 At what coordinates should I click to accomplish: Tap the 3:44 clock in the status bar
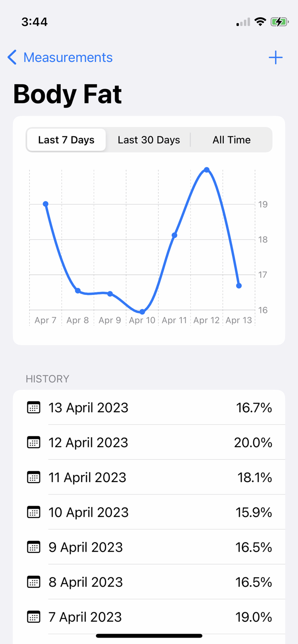[x=35, y=21]
